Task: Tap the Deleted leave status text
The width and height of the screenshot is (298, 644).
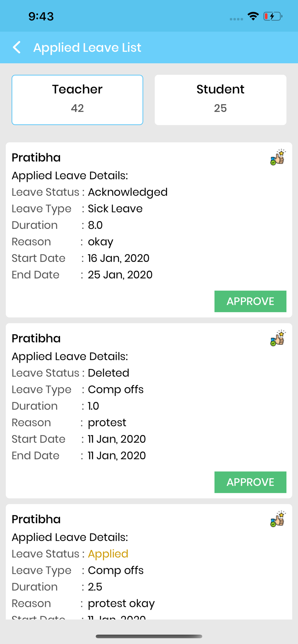Action: [x=108, y=373]
